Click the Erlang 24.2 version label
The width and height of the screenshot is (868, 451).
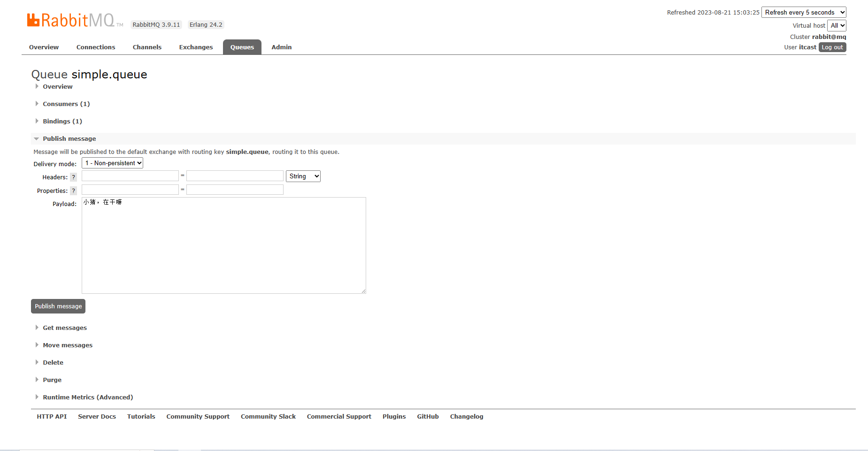click(x=206, y=24)
